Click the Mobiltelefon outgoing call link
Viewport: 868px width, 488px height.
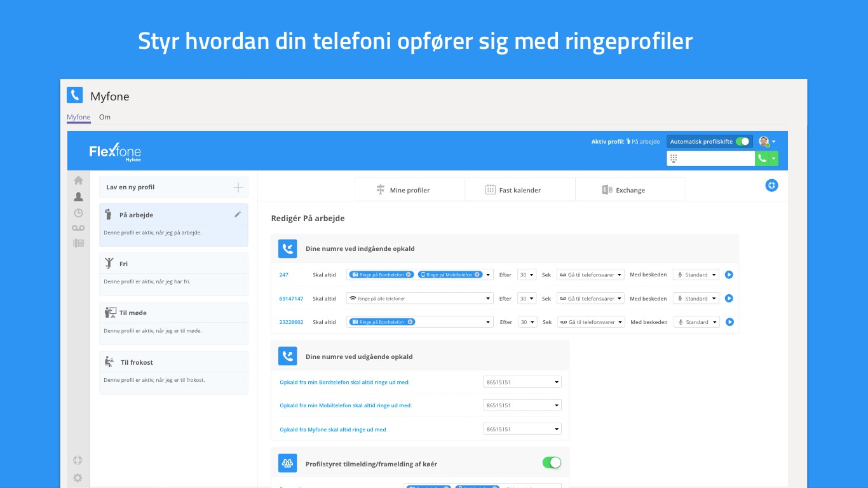[x=346, y=405]
